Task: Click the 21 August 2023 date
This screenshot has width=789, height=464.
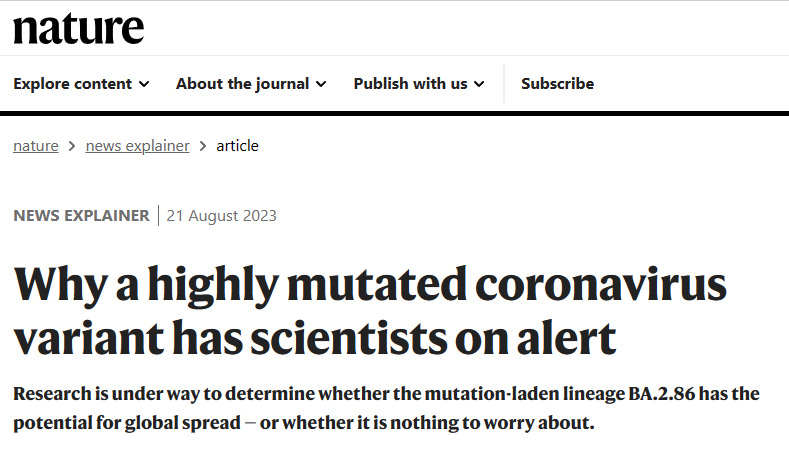Action: 221,216
